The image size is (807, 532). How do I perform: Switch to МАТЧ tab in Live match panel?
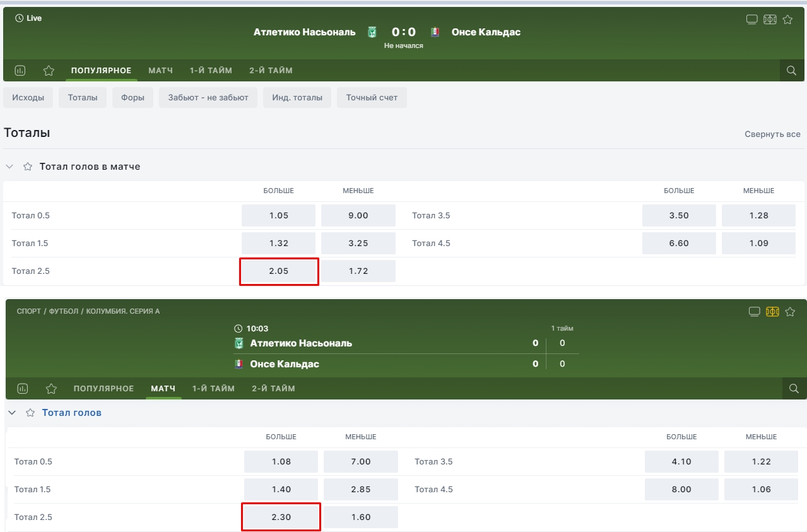point(160,70)
